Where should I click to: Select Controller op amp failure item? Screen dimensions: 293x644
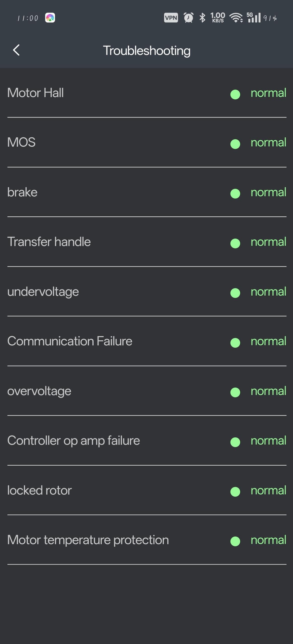(x=147, y=440)
